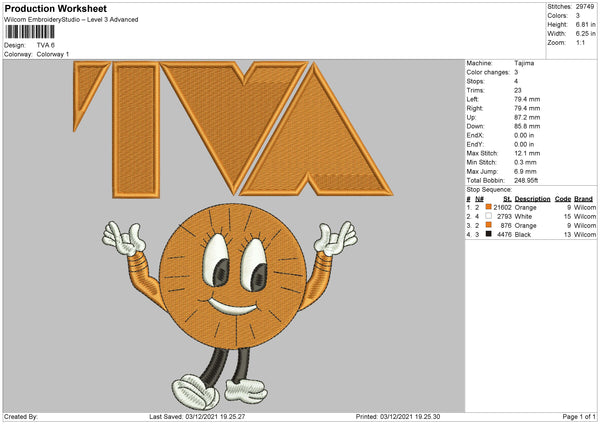Click the Down value '85.8 mm'
The height and width of the screenshot is (424, 600).
527,126
